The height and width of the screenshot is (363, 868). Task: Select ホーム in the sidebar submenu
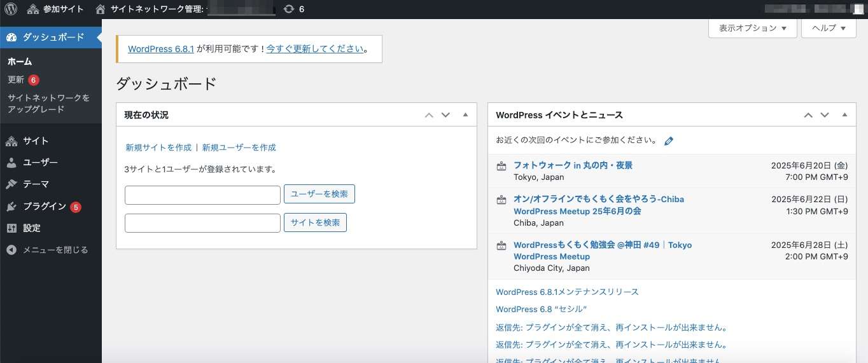[x=20, y=62]
